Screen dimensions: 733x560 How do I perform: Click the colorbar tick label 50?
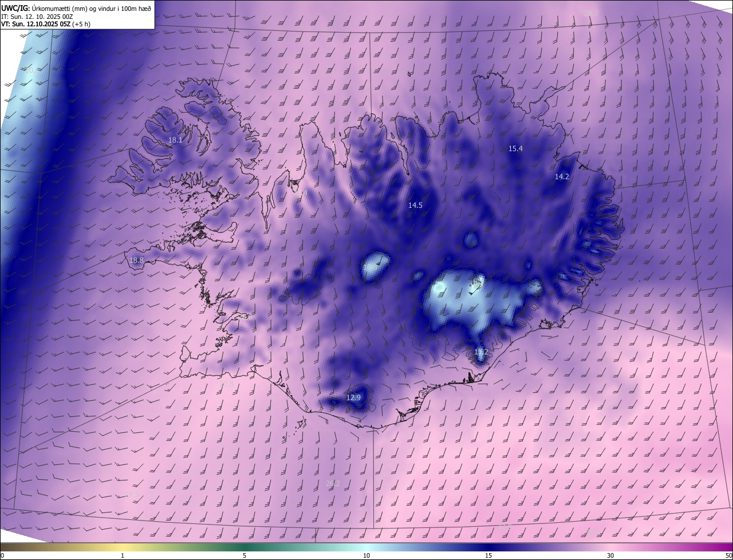tap(728, 555)
